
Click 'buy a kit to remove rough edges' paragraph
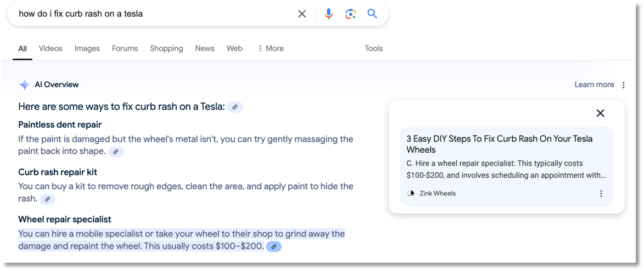[x=186, y=193]
